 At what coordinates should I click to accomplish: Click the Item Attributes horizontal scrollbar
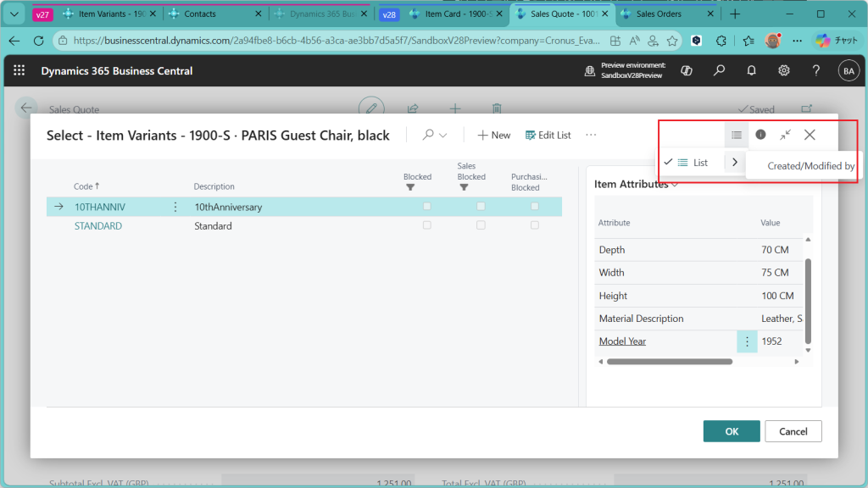670,362
